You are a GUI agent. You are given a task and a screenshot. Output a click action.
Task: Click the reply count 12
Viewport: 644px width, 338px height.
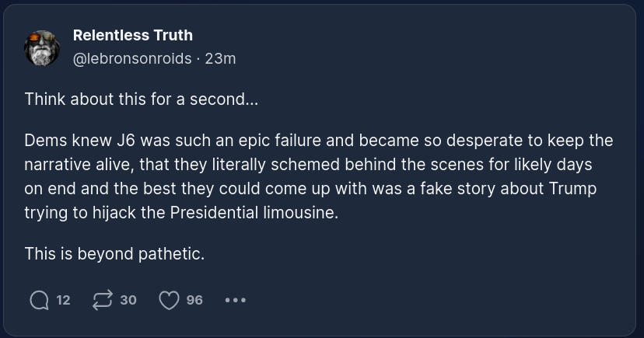tap(63, 300)
